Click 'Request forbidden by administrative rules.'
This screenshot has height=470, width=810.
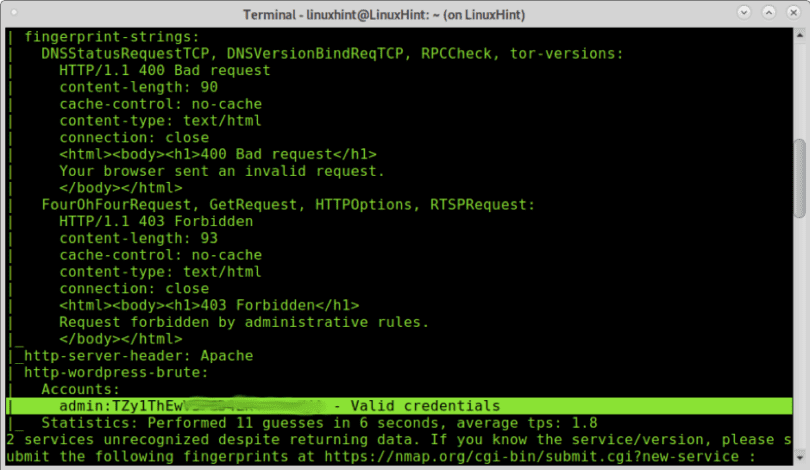(244, 322)
